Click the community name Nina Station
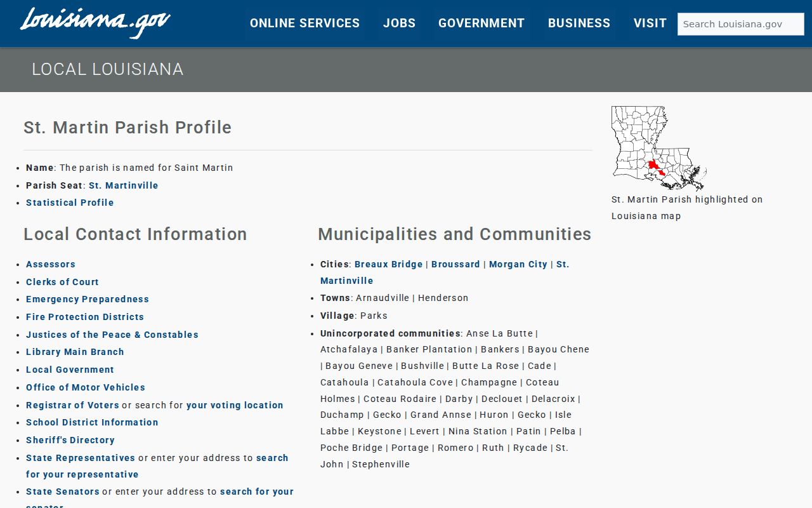Image resolution: width=812 pixels, height=508 pixels. pyautogui.click(x=478, y=431)
